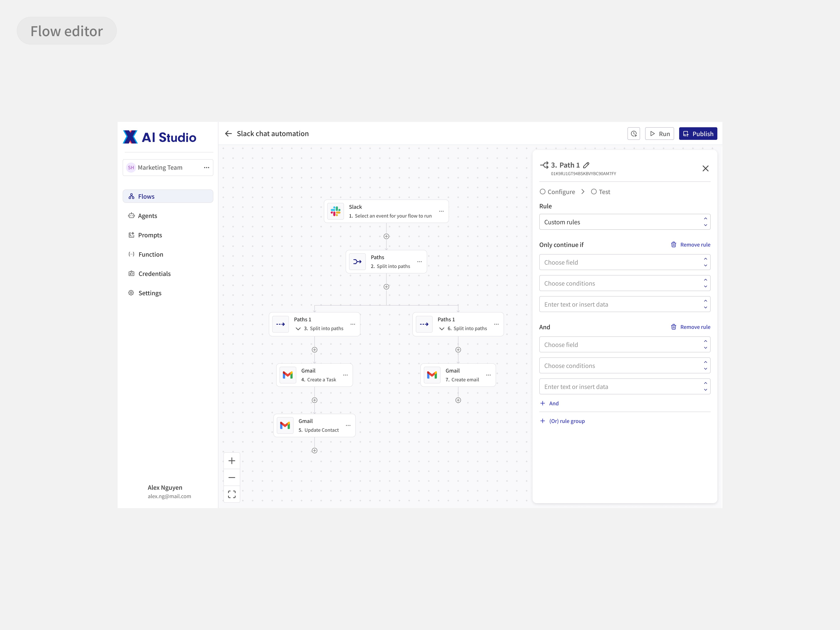Screen dimensions: 840x630
Task: Select the Configure step
Action: tap(558, 192)
